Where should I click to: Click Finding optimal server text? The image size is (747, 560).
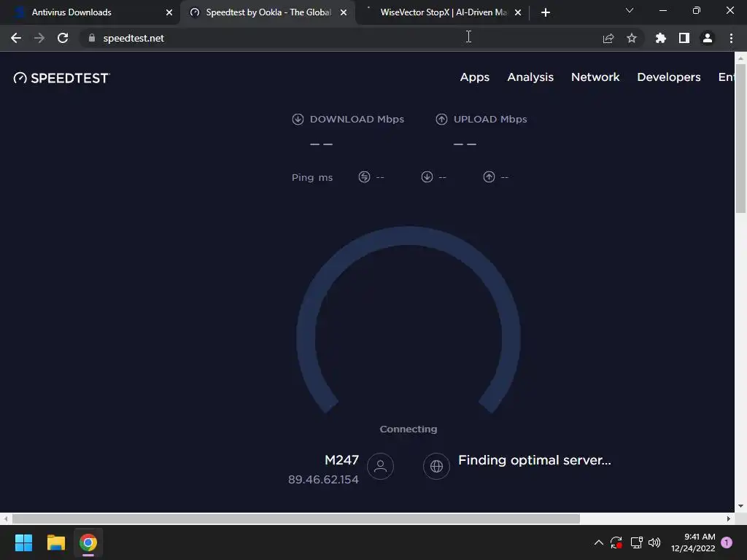(535, 460)
